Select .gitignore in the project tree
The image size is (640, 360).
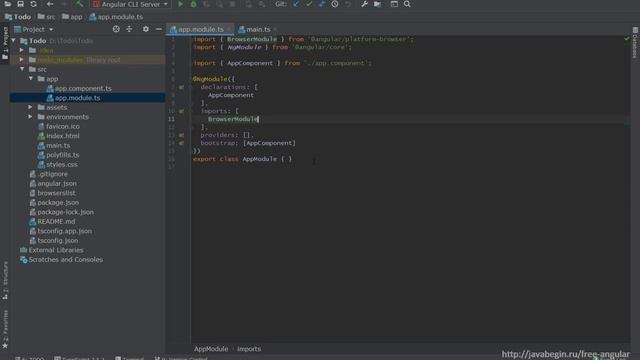coord(53,174)
